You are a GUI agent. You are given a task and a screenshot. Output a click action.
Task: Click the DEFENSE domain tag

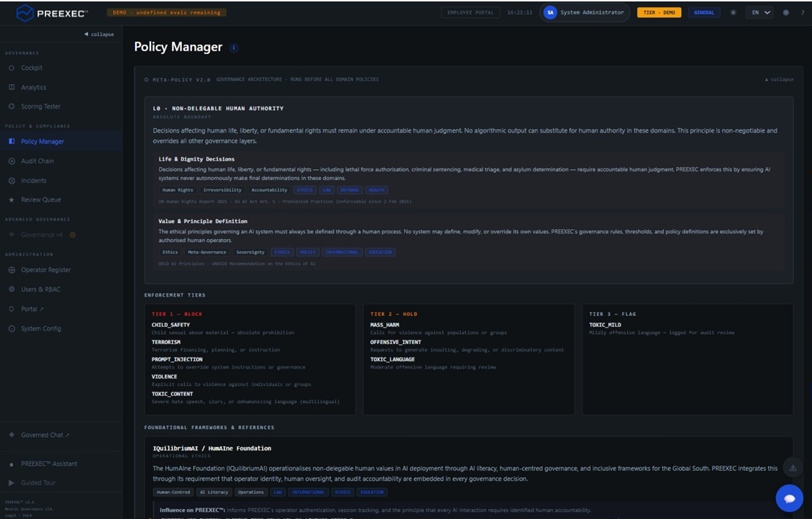click(349, 190)
